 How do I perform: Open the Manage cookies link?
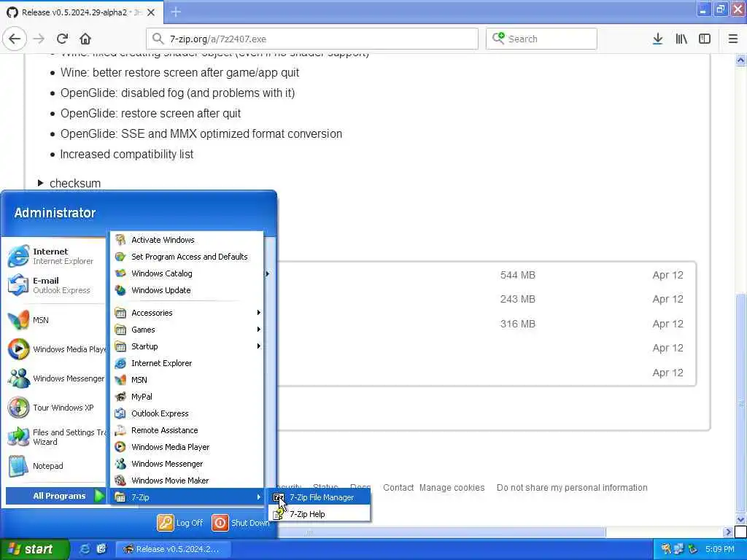[452, 488]
